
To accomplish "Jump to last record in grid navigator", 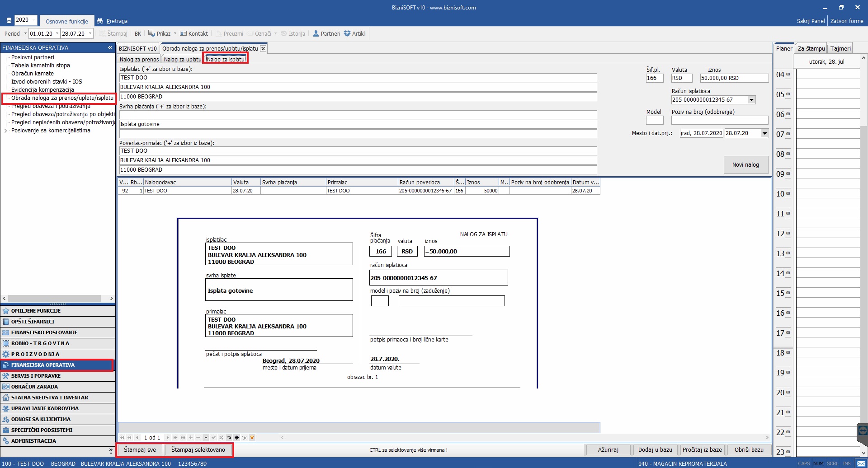I will tap(183, 437).
